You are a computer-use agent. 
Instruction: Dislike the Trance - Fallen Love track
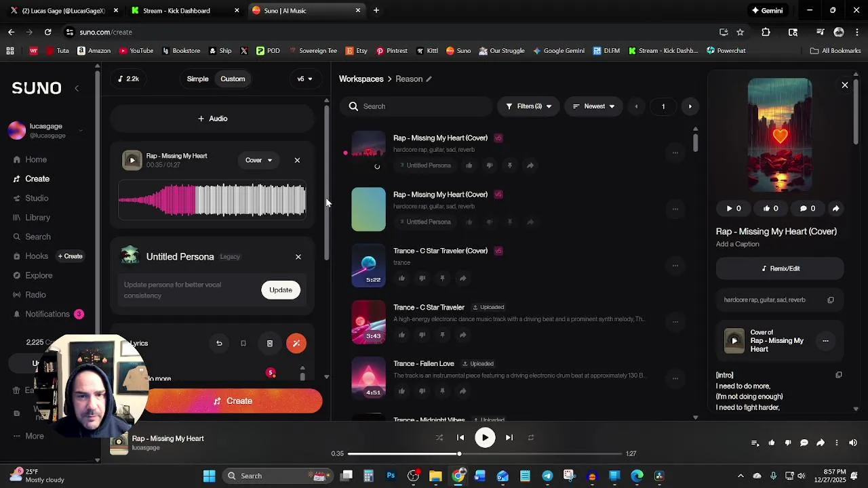click(422, 391)
